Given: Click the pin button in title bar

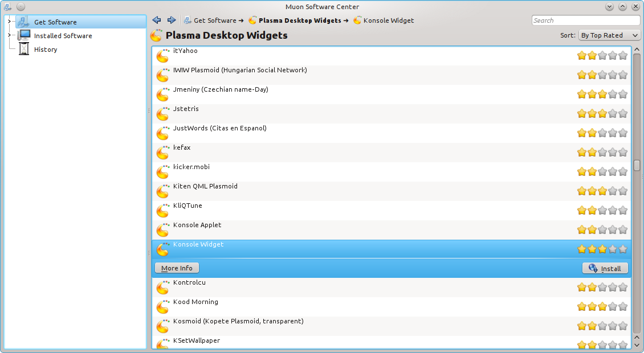Looking at the screenshot, I should click(21, 7).
